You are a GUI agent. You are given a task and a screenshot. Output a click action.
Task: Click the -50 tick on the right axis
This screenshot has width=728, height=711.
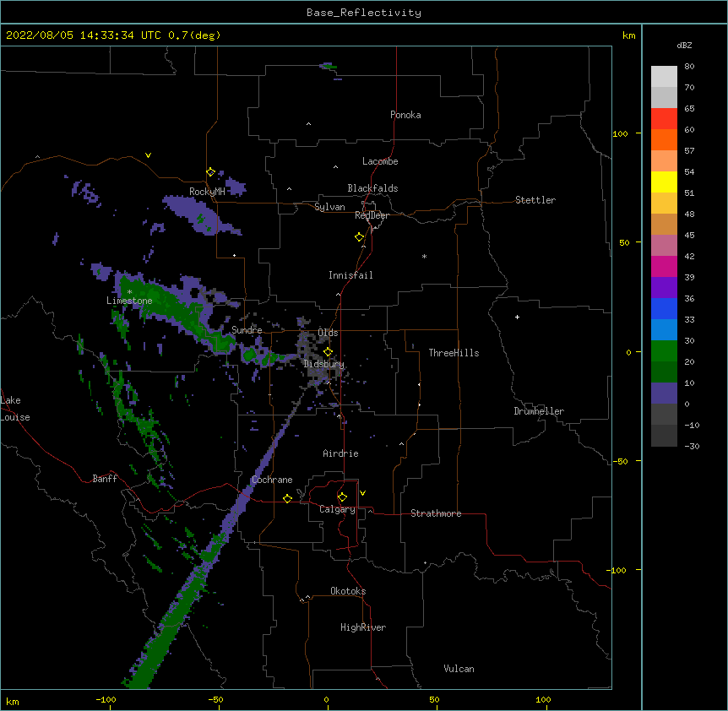pos(620,461)
